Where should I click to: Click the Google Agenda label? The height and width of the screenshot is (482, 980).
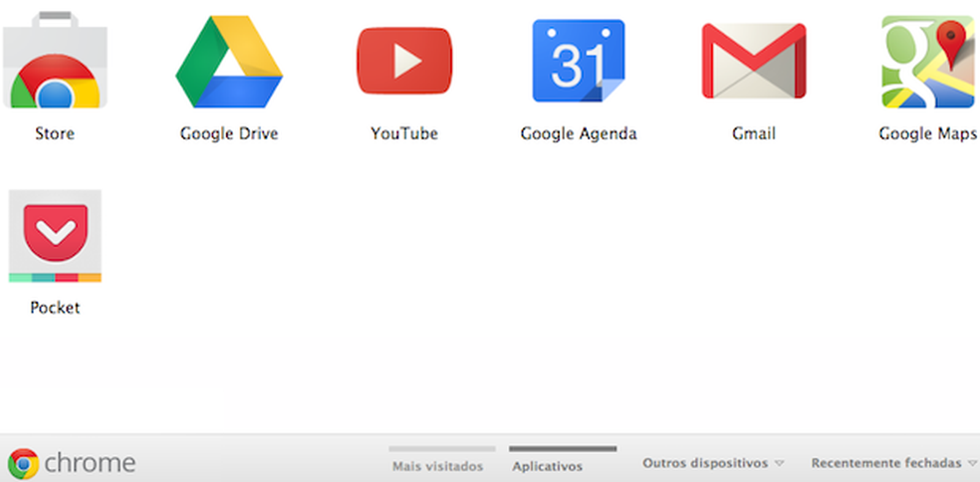point(579,133)
